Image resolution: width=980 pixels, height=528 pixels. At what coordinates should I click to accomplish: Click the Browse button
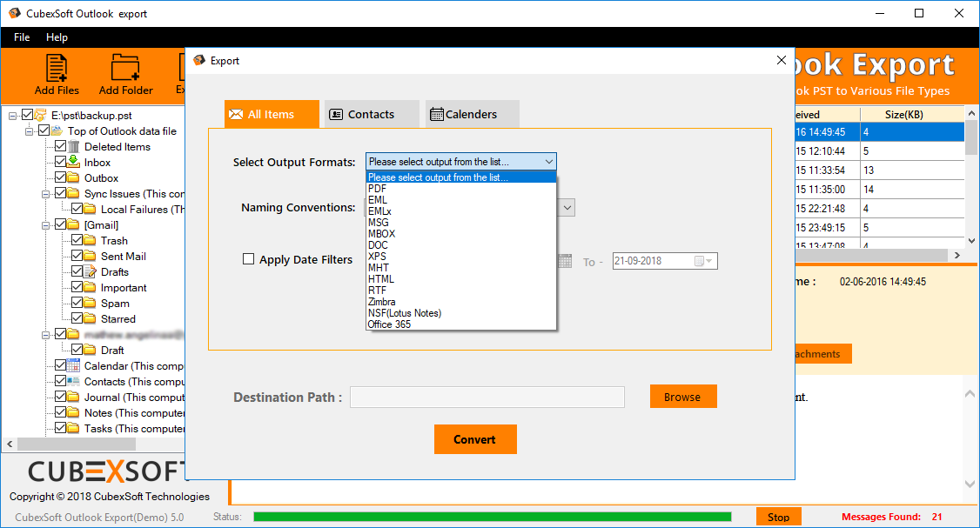coord(682,397)
